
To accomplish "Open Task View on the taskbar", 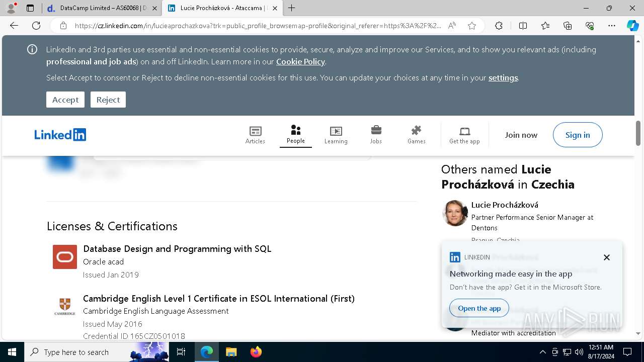I will click(182, 352).
